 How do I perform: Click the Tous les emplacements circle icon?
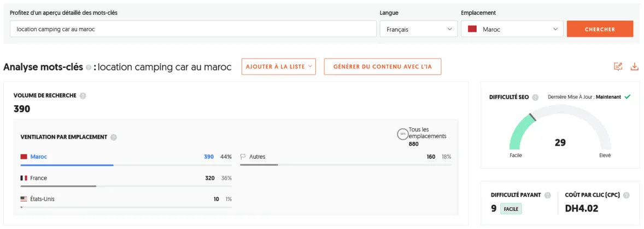pyautogui.click(x=403, y=134)
